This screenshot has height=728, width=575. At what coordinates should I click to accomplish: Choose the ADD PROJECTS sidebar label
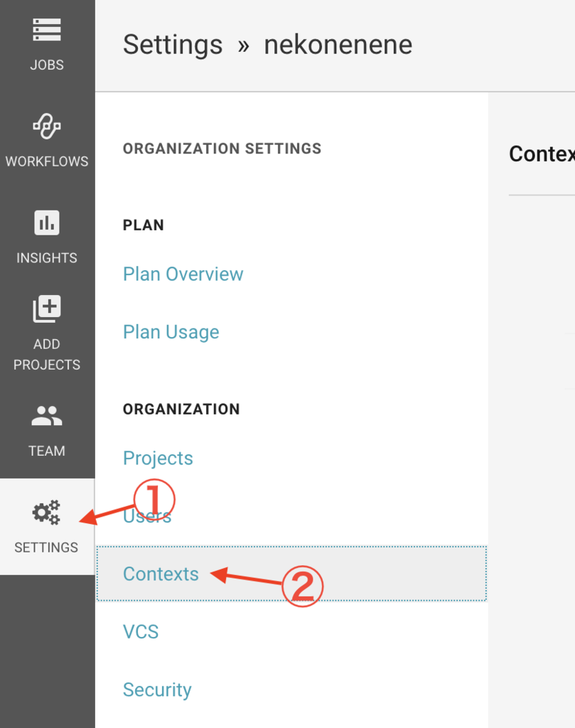pyautogui.click(x=47, y=354)
